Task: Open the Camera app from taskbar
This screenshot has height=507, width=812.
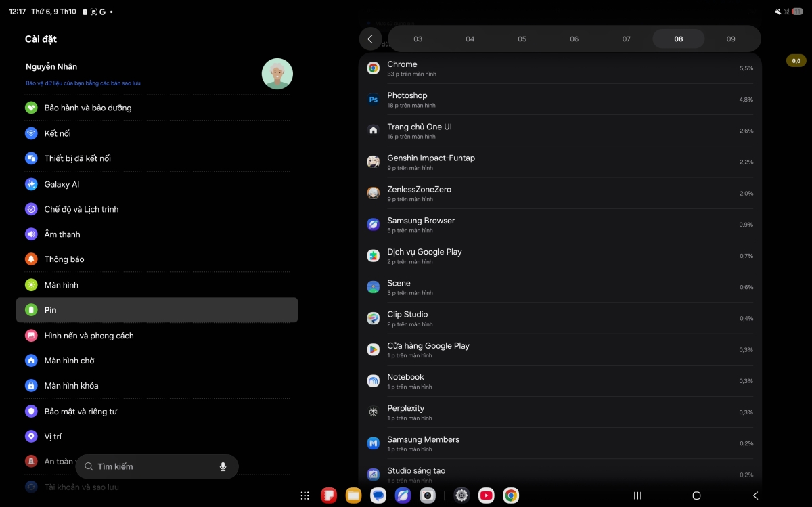Action: click(427, 496)
